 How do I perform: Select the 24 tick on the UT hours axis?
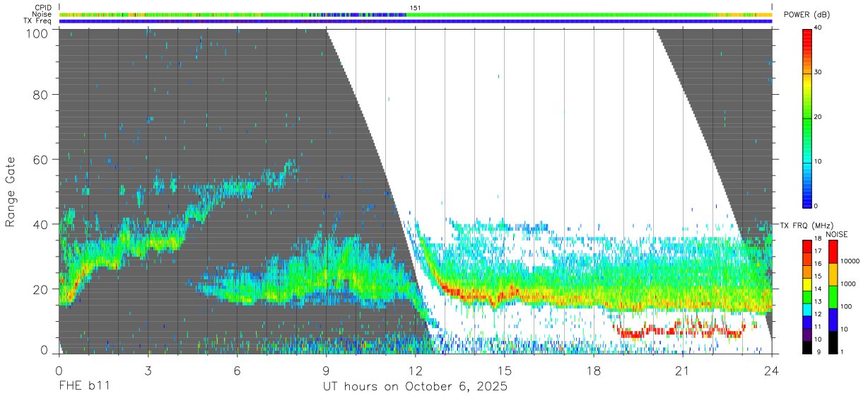tap(771, 370)
